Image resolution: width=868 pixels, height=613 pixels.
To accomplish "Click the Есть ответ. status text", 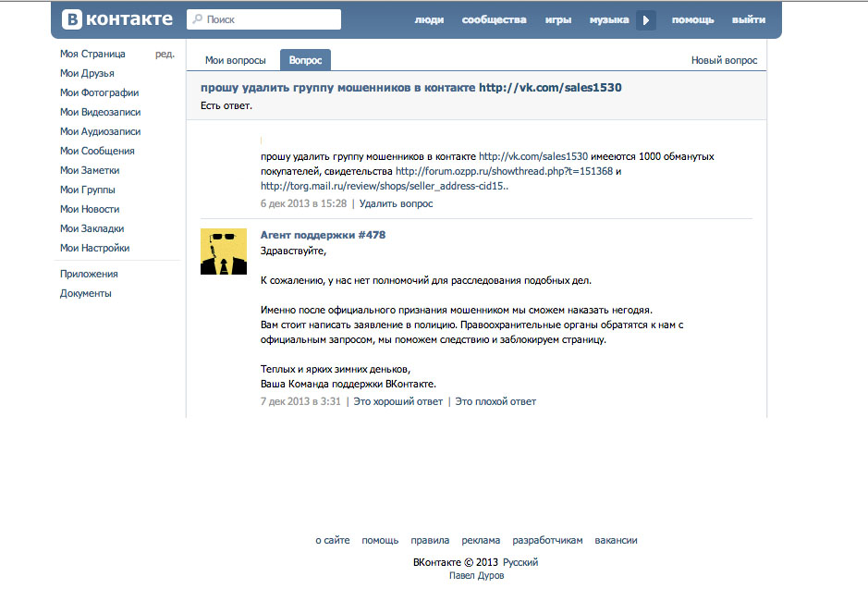I will [226, 105].
